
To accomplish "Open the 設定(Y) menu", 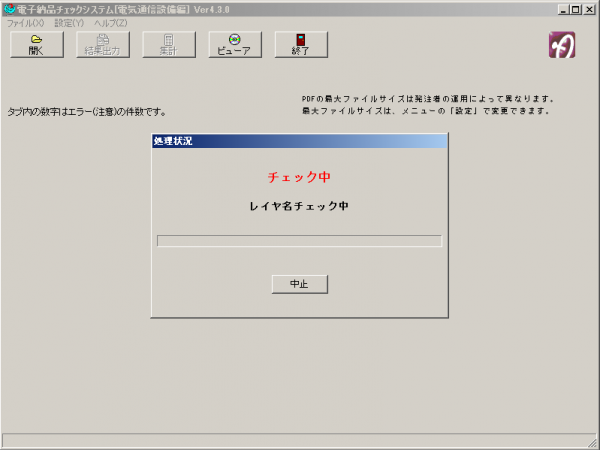I will [x=69, y=22].
